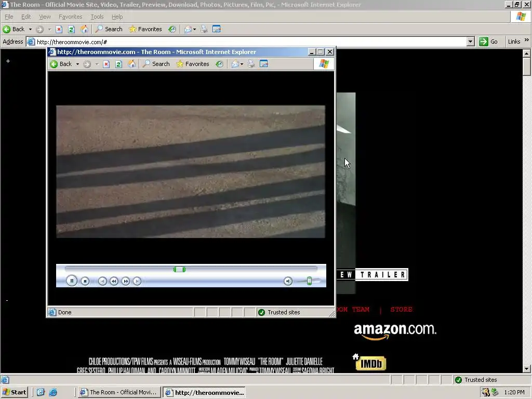Screen dimensions: 532x399
Task: Switch to The Room - Official Movie taskbar item
Action: pyautogui.click(x=118, y=392)
